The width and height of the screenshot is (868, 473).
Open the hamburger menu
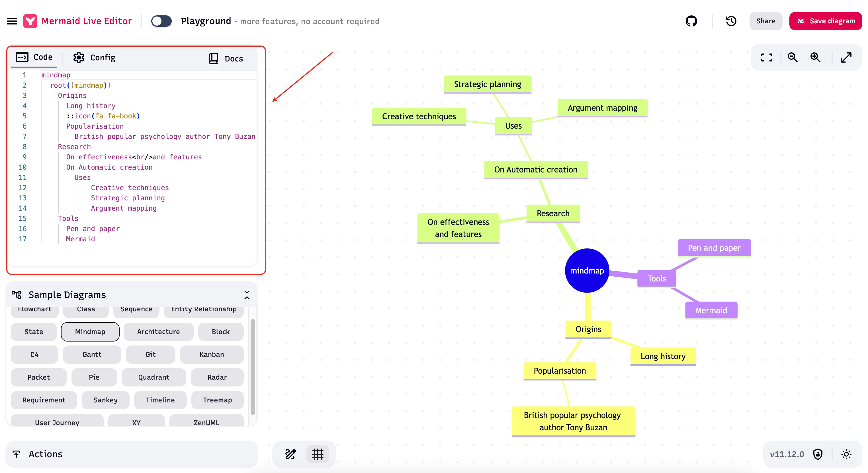coord(12,21)
